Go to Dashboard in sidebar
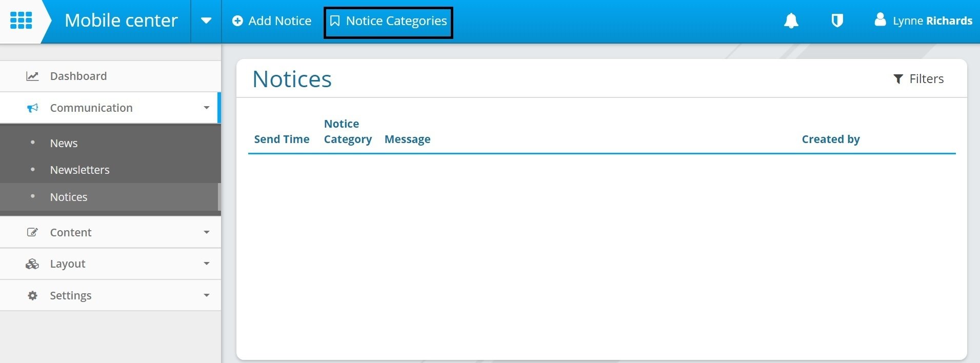Viewport: 980px width, 363px height. pyautogui.click(x=110, y=76)
